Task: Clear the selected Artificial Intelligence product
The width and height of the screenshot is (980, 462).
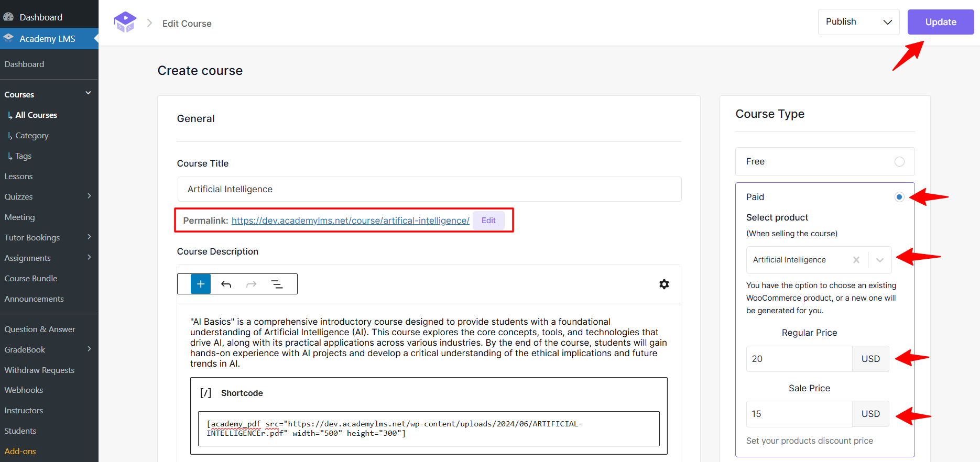Action: (856, 260)
